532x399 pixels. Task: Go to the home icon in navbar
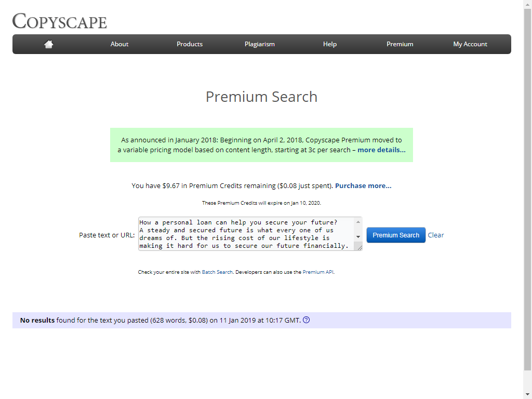(48, 44)
